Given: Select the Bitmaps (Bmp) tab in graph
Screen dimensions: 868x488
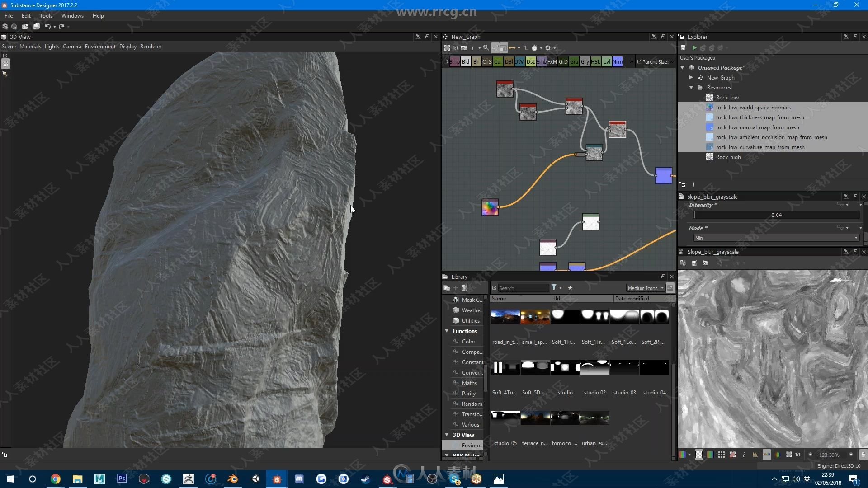Looking at the screenshot, I should point(454,61).
